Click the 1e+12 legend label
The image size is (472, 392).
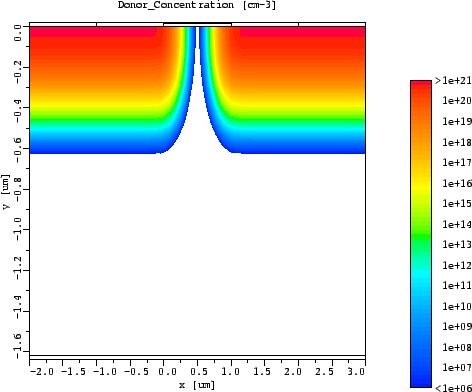(457, 265)
